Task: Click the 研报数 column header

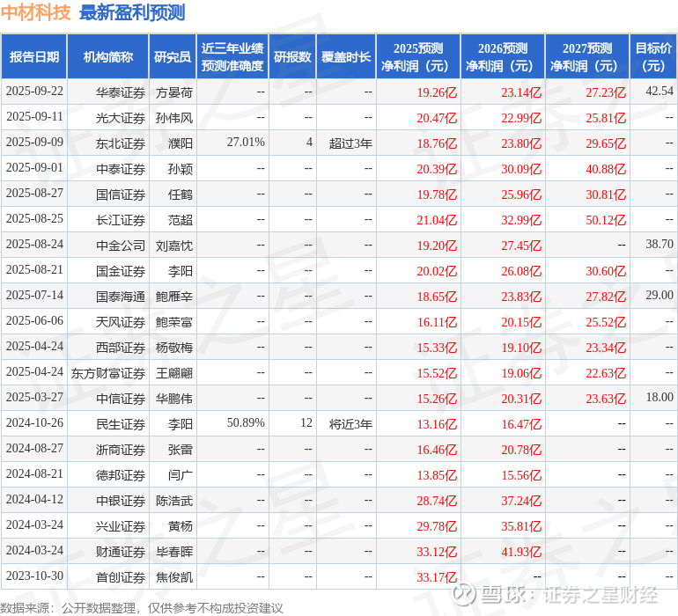Action: tap(292, 57)
